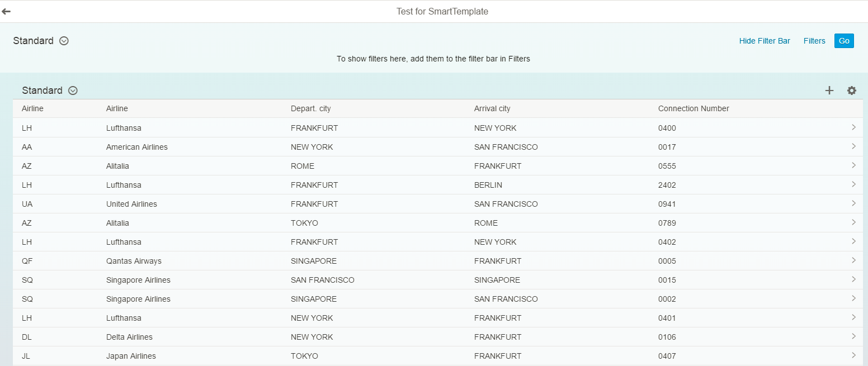Click Hide Filter Bar link
This screenshot has height=366, width=868.
pos(765,41)
